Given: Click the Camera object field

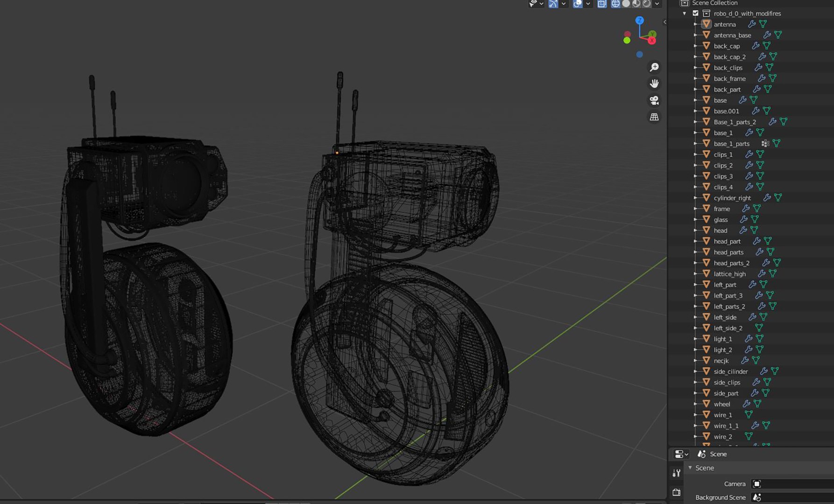Looking at the screenshot, I should pyautogui.click(x=792, y=484).
